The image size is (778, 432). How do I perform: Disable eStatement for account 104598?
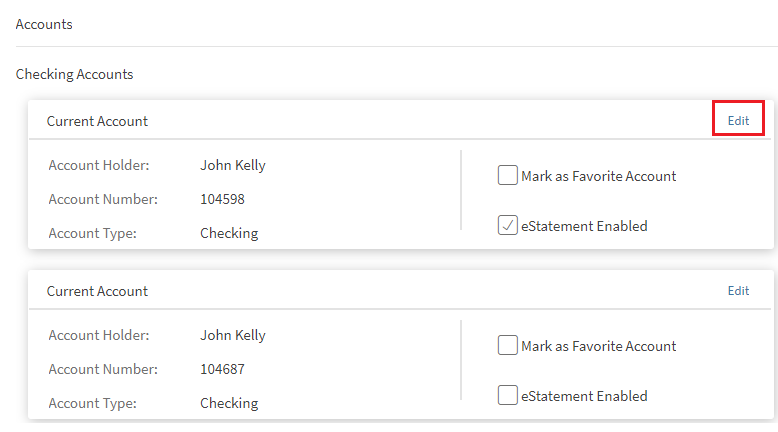coord(507,226)
